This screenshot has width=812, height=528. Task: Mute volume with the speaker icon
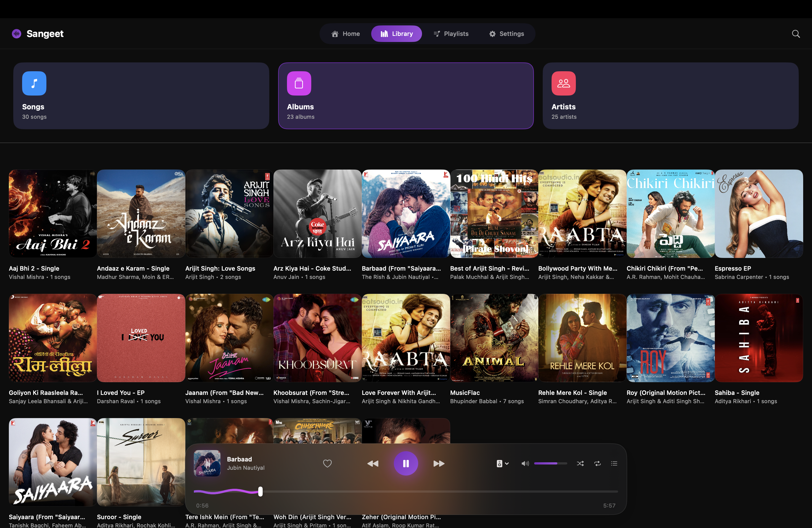525,463
